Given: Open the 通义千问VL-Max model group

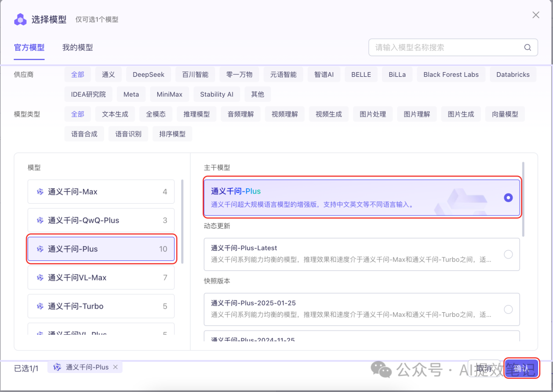Looking at the screenshot, I should pos(101,277).
